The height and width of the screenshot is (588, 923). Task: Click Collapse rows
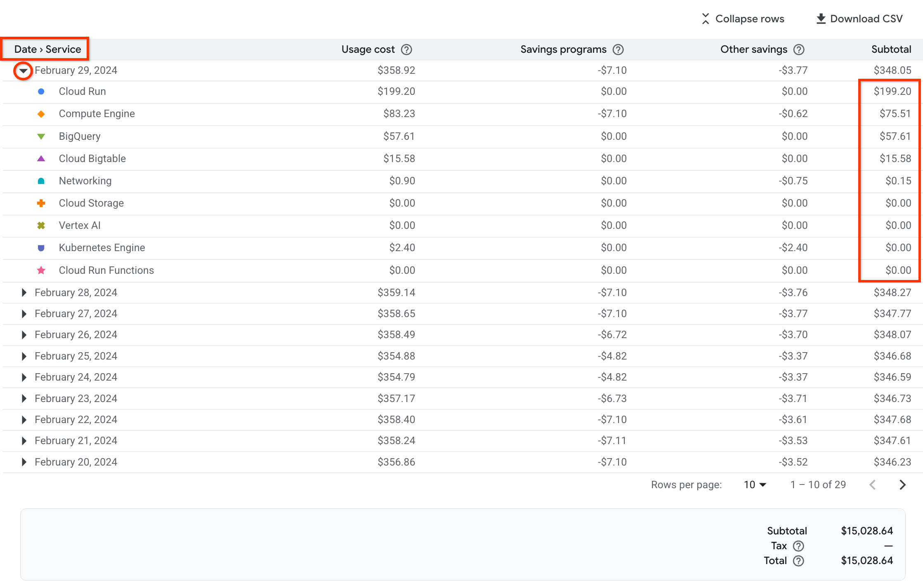pyautogui.click(x=742, y=19)
